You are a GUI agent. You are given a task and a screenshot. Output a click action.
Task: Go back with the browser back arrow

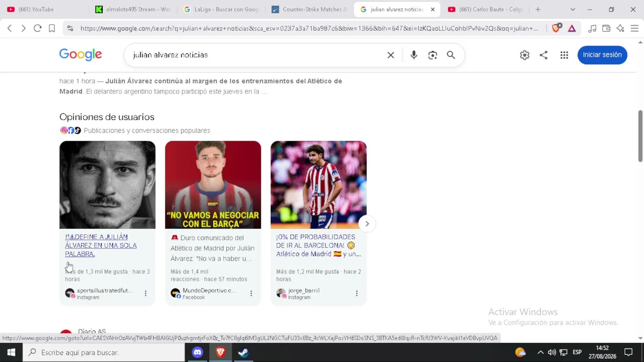10,28
